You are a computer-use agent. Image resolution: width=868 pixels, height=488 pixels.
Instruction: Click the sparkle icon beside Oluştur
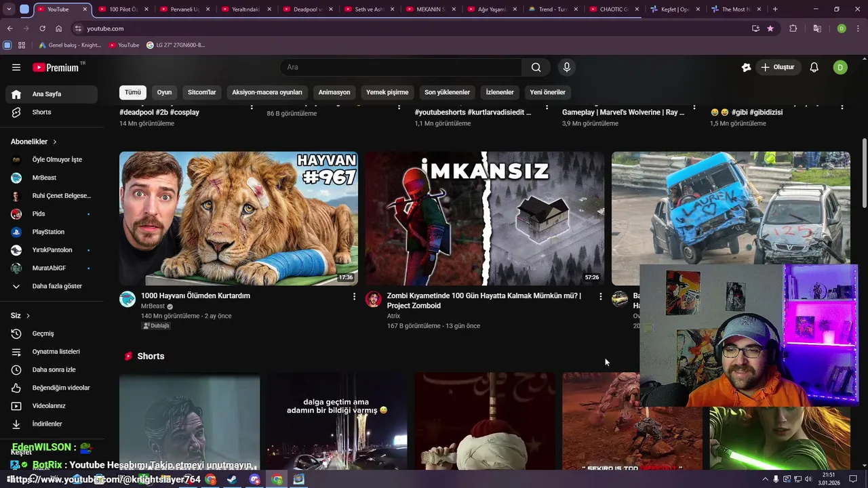pyautogui.click(x=746, y=67)
